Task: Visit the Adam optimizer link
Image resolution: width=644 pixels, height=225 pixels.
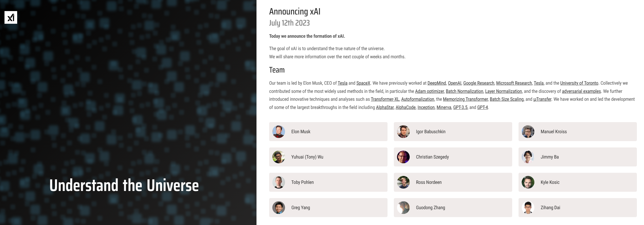Action: point(429,91)
